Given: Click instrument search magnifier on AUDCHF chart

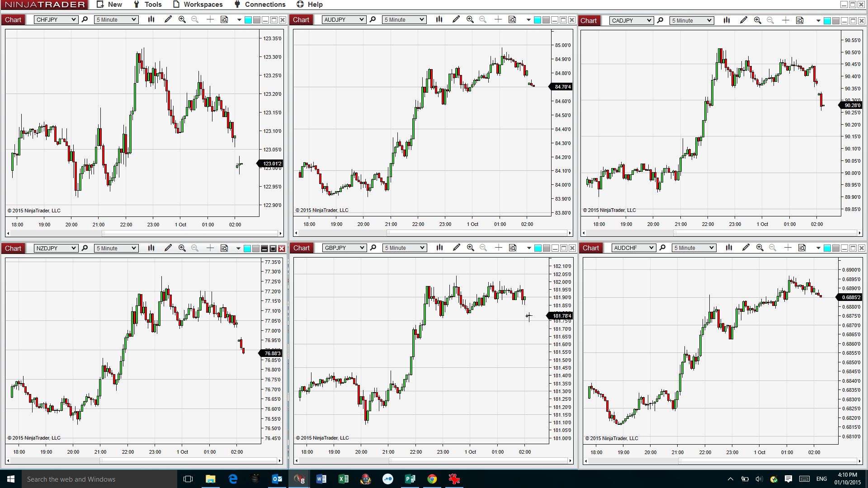Looking at the screenshot, I should point(662,248).
